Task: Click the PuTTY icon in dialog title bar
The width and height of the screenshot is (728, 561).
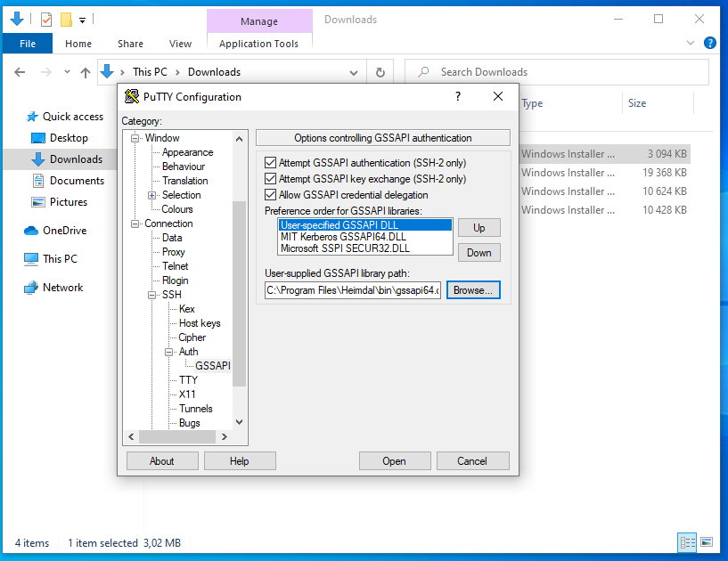Action: (x=132, y=97)
